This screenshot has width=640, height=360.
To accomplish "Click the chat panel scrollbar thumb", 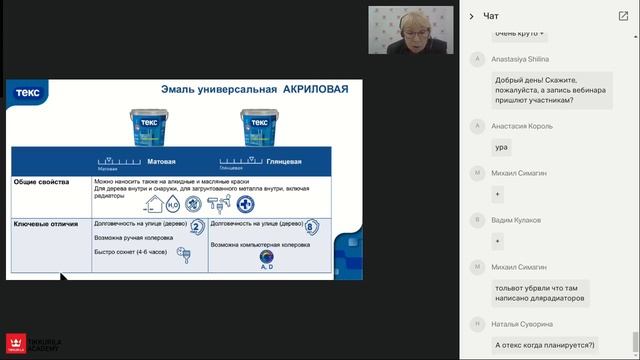I will (x=636, y=341).
